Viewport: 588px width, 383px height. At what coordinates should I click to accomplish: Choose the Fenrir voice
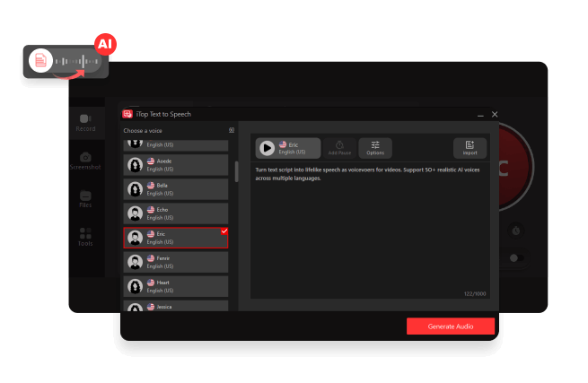(x=176, y=261)
